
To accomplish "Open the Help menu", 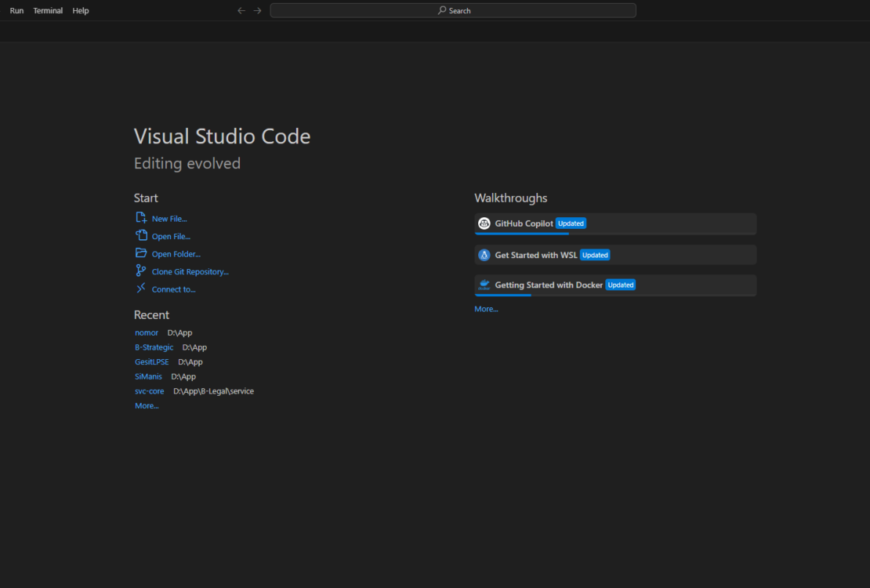I will (80, 10).
